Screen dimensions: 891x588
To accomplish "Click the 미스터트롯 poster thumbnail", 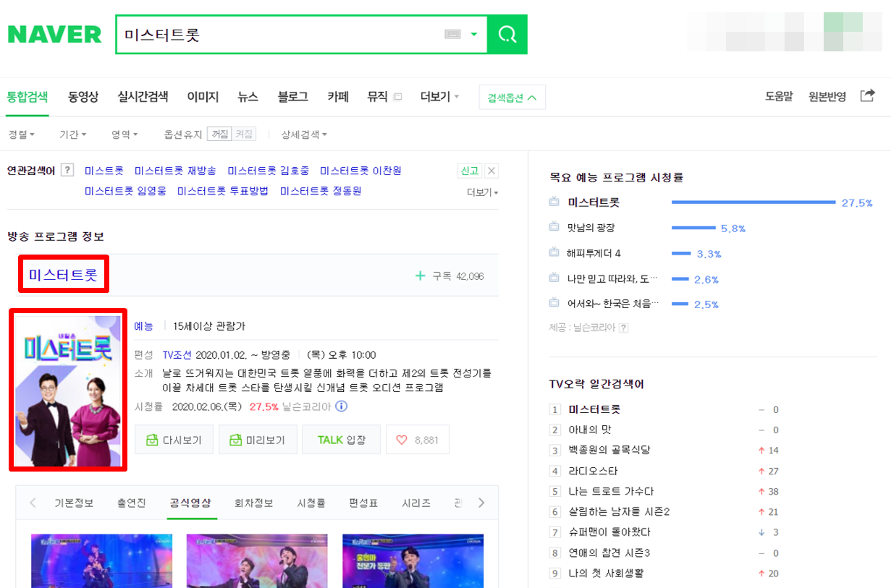I will [68, 391].
